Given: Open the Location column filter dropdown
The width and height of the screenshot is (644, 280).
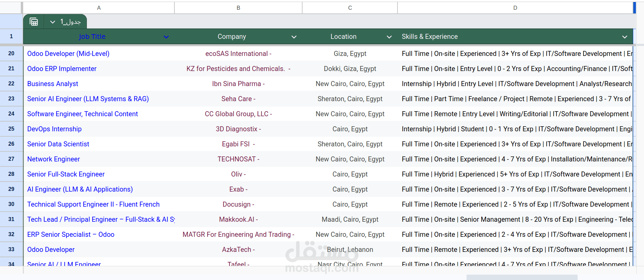Looking at the screenshot, I should click(x=389, y=37).
